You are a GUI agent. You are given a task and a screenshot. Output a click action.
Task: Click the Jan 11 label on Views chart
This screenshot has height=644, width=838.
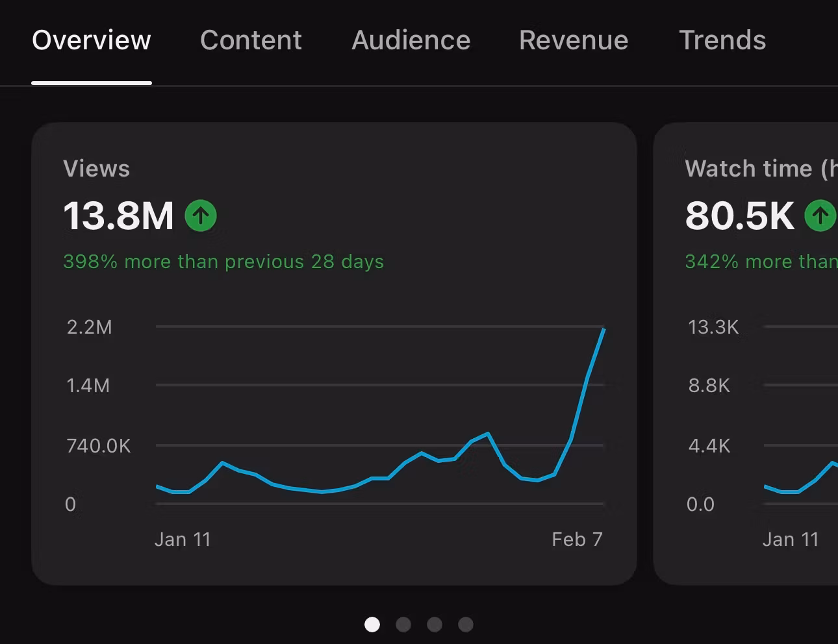coord(183,539)
